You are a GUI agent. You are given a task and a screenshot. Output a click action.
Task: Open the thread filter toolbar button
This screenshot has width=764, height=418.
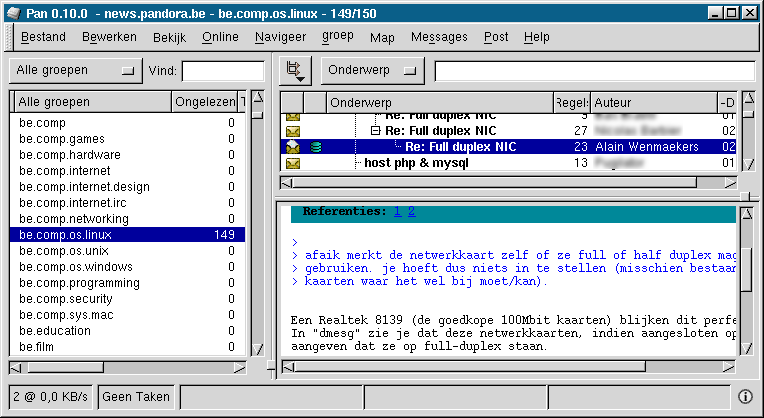click(x=295, y=71)
